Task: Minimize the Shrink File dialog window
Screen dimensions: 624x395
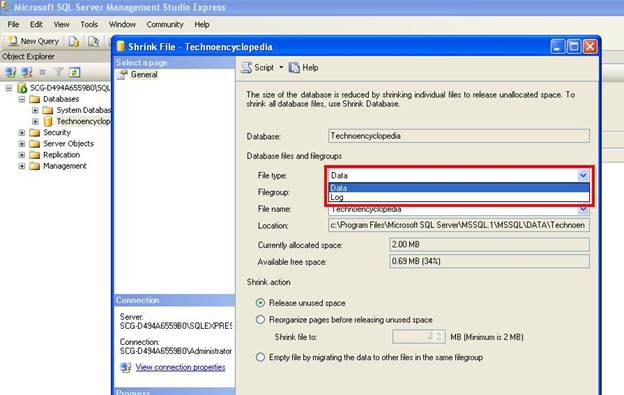Action: click(x=558, y=47)
